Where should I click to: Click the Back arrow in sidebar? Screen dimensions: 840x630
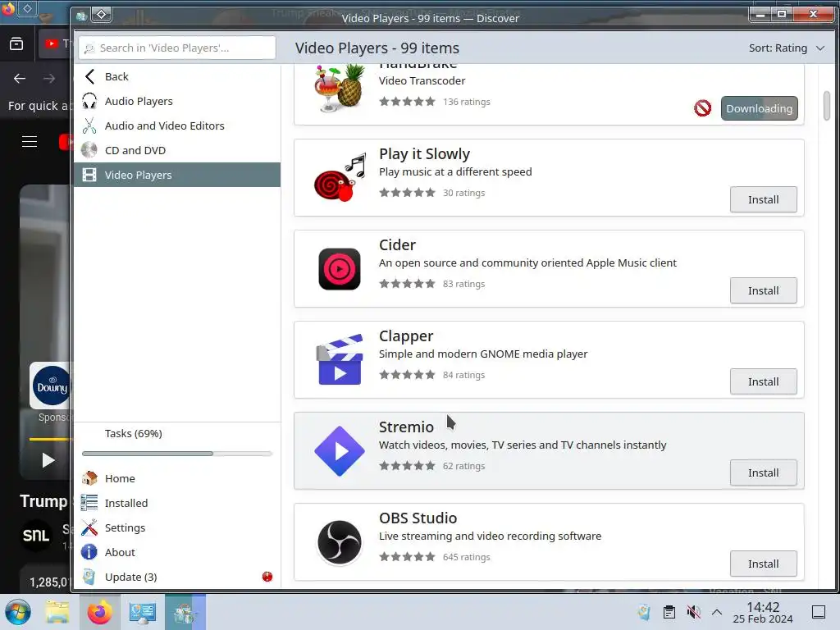(x=89, y=76)
